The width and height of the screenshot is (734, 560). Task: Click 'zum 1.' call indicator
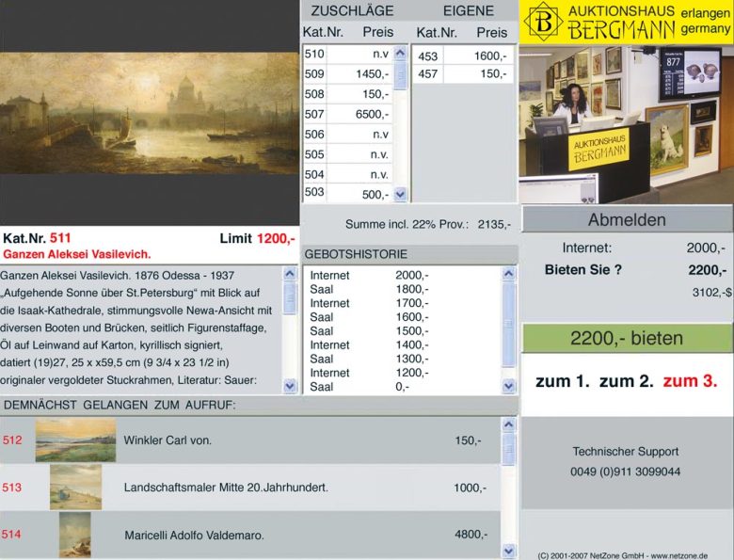point(562,381)
